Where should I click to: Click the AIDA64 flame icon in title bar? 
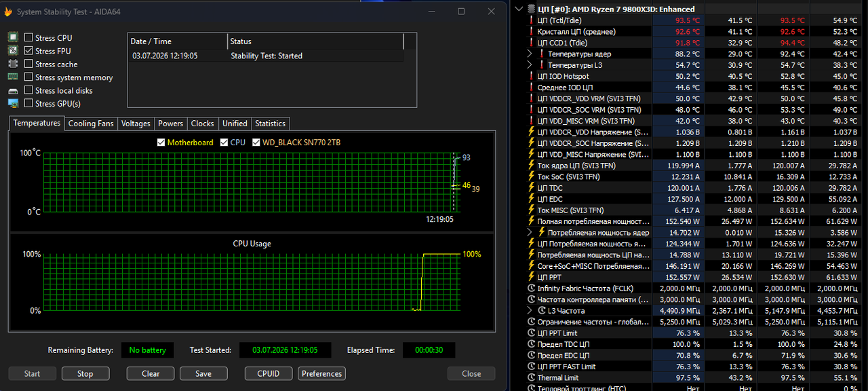8,12
